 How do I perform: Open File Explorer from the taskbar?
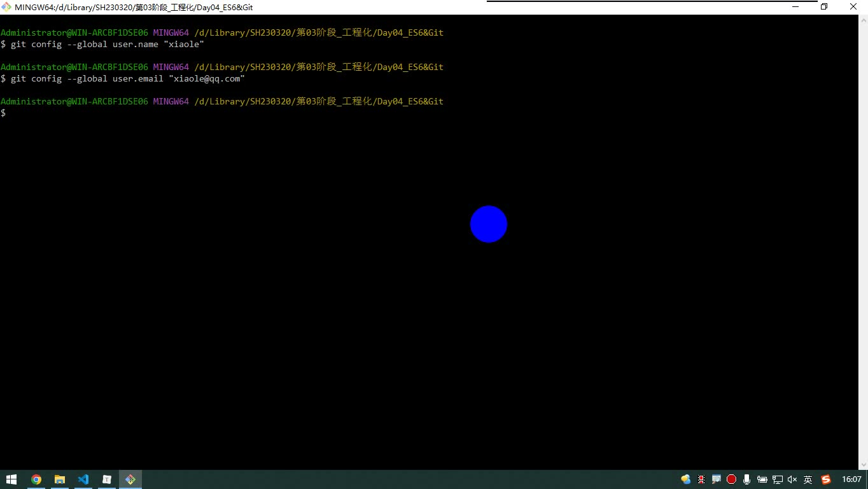(60, 479)
